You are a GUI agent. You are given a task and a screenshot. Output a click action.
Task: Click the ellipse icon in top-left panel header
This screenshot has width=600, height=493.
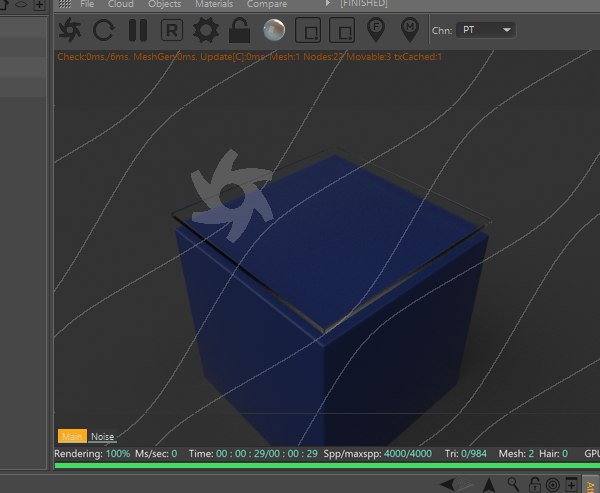click(x=21, y=4)
